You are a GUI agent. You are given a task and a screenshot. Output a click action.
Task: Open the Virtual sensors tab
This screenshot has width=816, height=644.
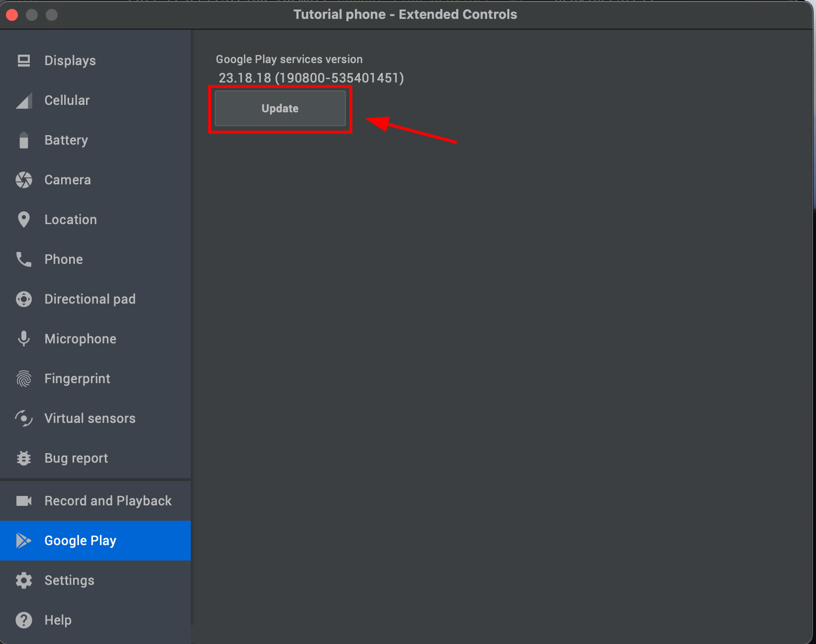(x=89, y=418)
